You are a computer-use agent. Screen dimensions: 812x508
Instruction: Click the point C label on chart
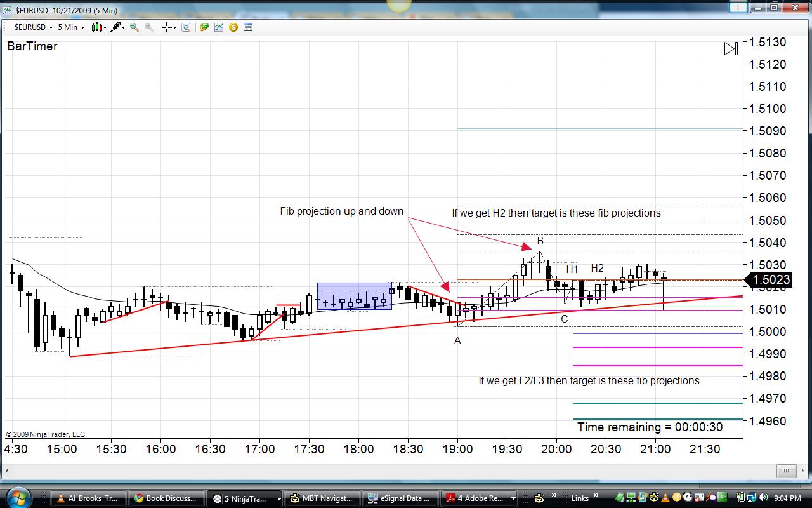click(564, 319)
